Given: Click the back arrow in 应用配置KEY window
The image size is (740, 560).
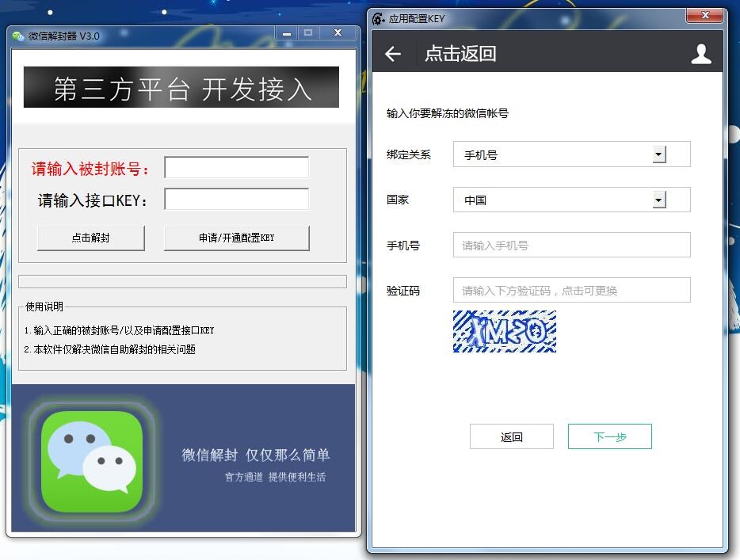Looking at the screenshot, I should click(393, 54).
